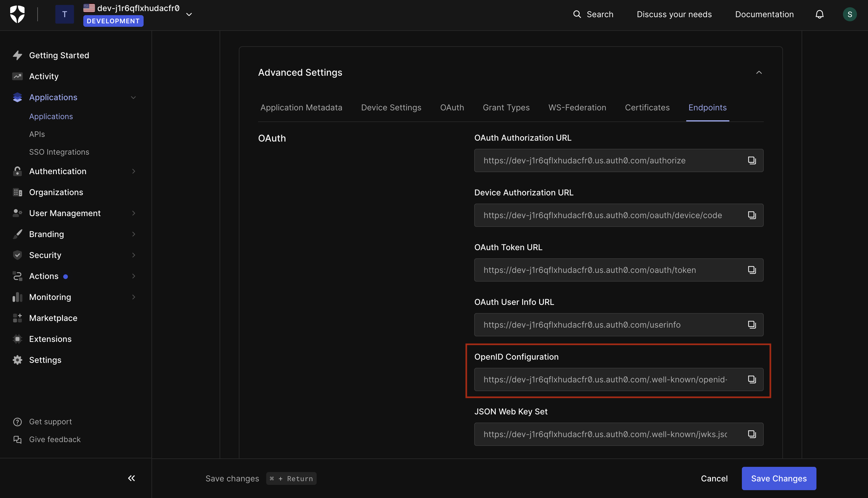Open Give feedback link
Image resolution: width=868 pixels, height=498 pixels.
pyautogui.click(x=55, y=439)
